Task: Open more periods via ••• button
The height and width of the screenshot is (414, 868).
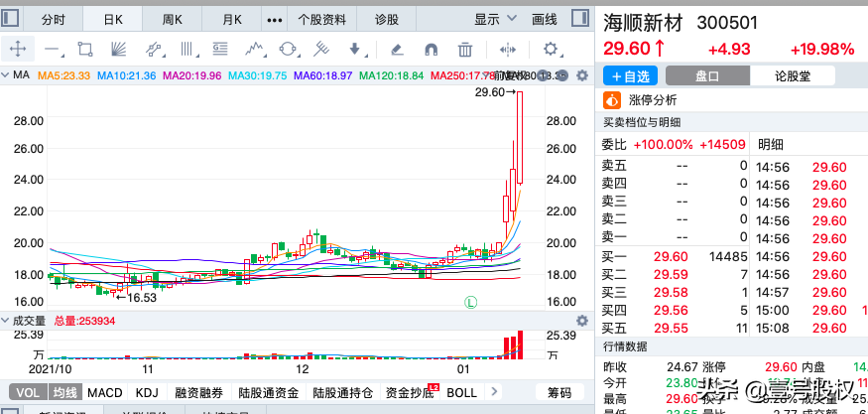Action: coord(274,20)
